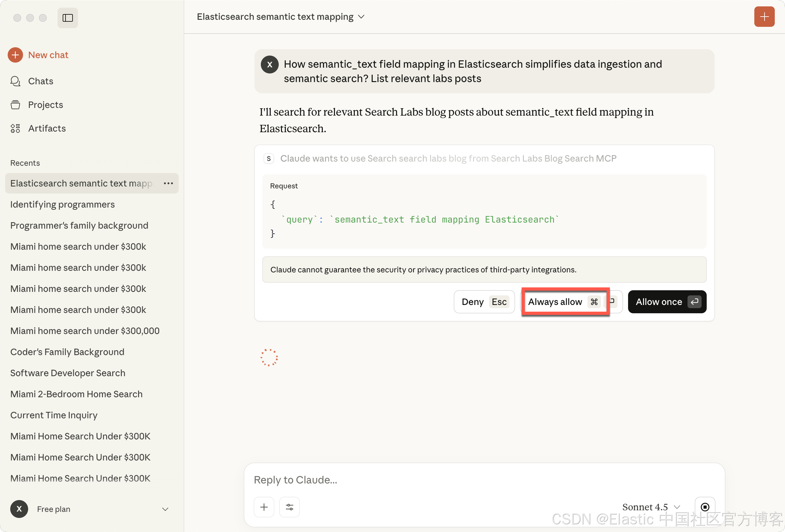Open the Projects section
785x532 pixels.
coord(45,105)
